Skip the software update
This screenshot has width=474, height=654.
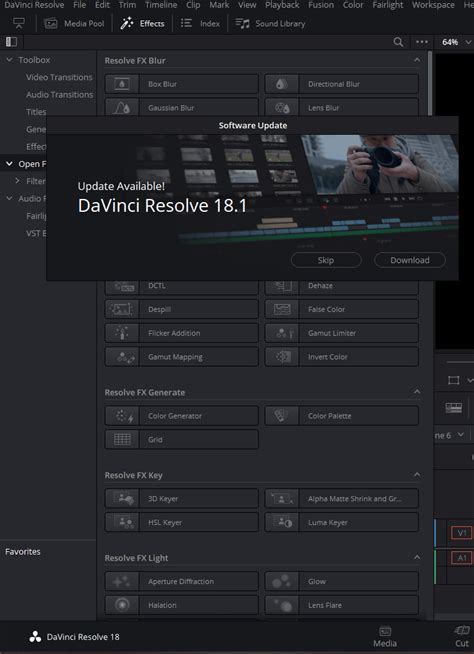point(326,260)
